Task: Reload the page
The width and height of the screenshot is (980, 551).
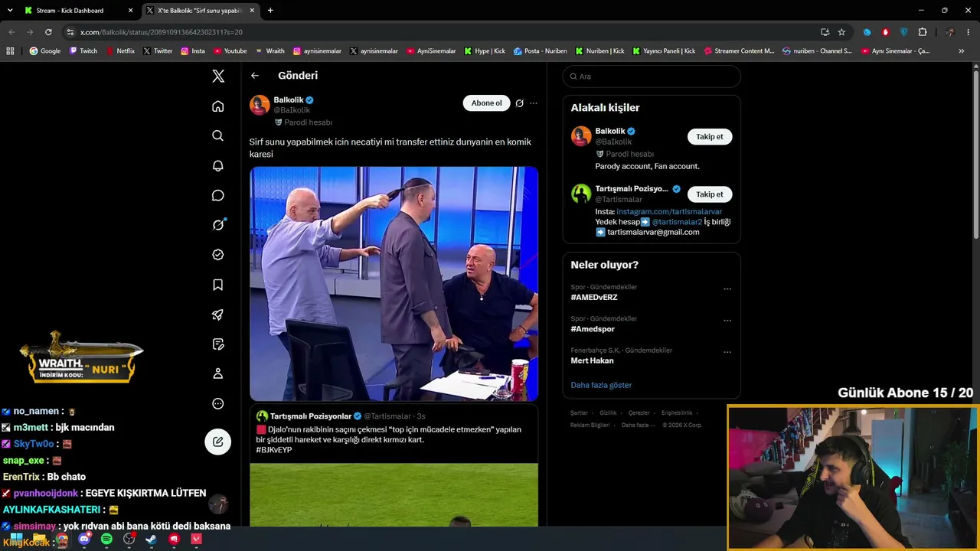Action: coord(48,32)
